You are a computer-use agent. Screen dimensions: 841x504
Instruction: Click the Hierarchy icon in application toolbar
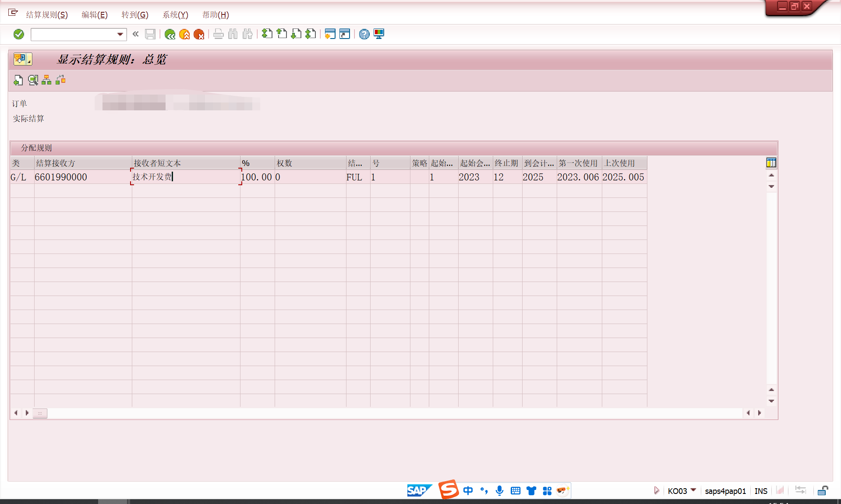click(46, 80)
